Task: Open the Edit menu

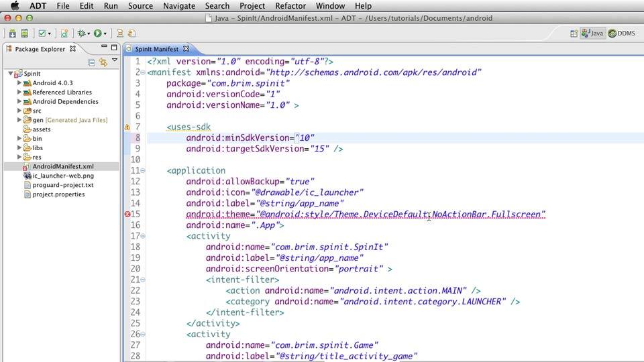Action: point(87,6)
